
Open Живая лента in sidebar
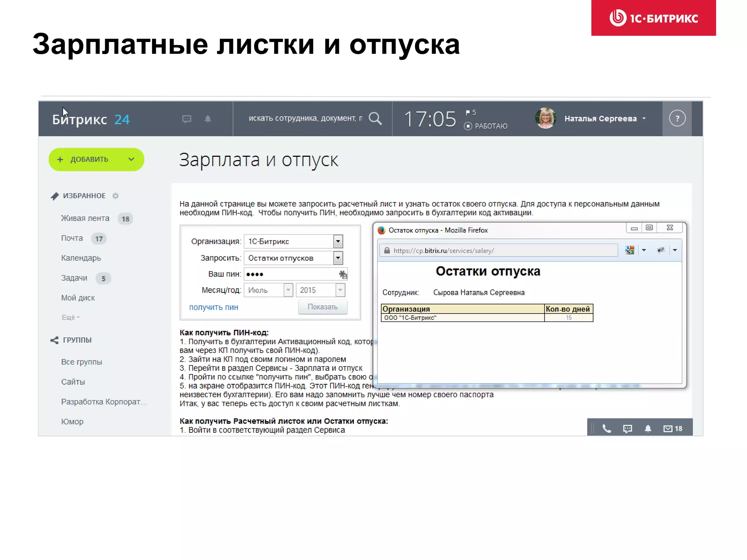click(85, 218)
